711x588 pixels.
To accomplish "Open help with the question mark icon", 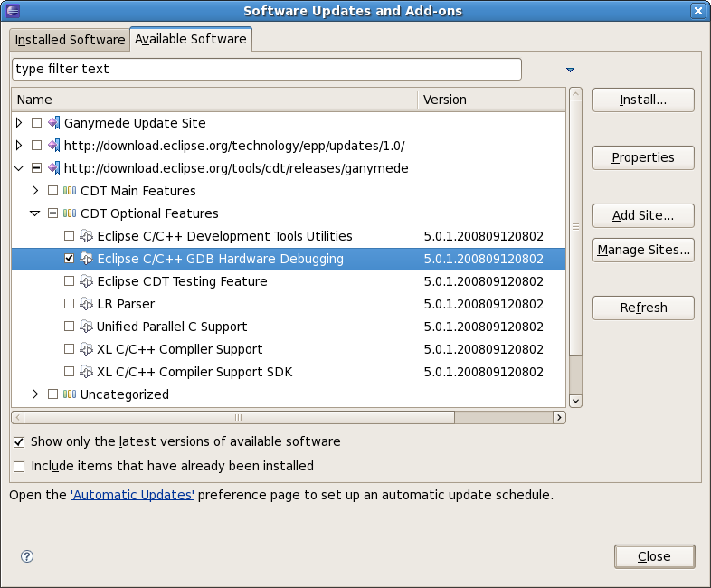I will pyautogui.click(x=27, y=556).
